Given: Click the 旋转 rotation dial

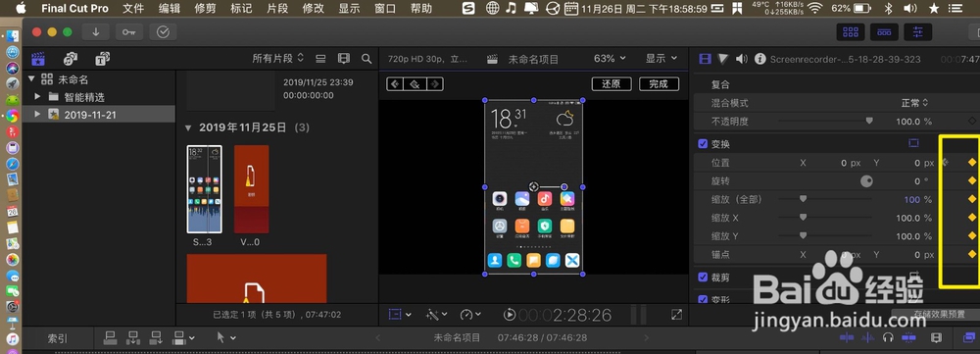Looking at the screenshot, I should coord(867,181).
